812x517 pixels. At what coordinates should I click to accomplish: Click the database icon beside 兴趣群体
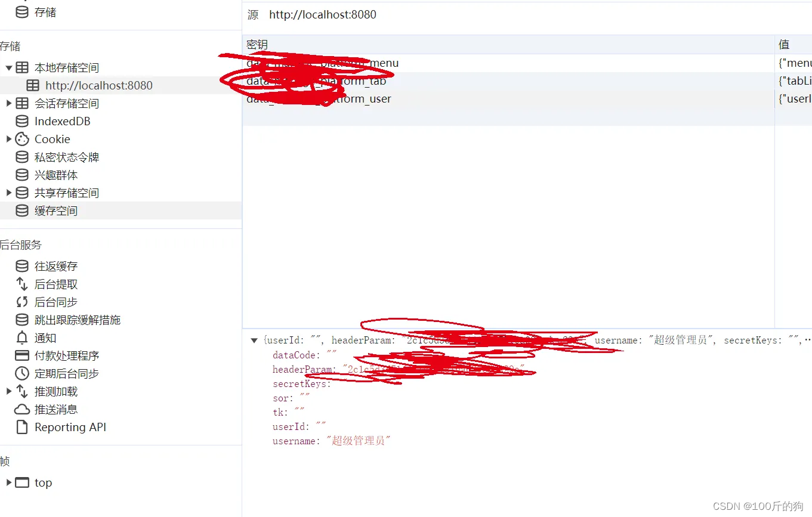tap(22, 175)
